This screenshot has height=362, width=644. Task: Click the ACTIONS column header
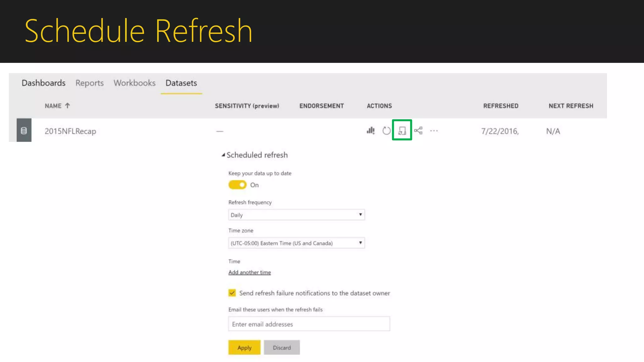coord(379,106)
